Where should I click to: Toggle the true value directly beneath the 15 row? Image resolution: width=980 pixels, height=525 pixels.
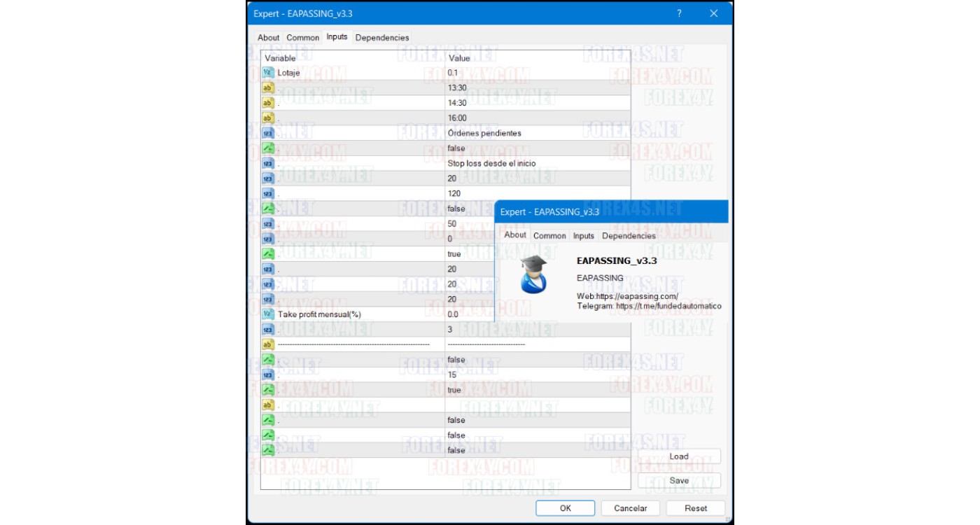(x=454, y=390)
